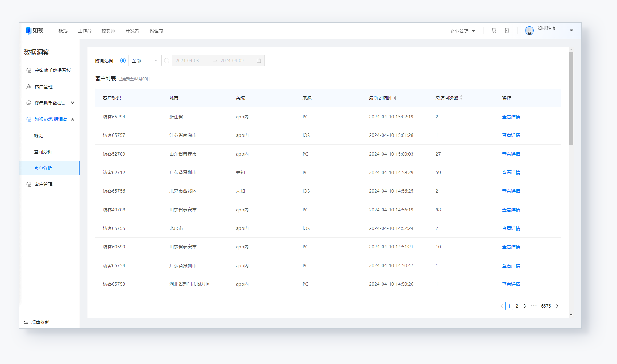Click the 北京市西城区 city cell

tap(183, 191)
